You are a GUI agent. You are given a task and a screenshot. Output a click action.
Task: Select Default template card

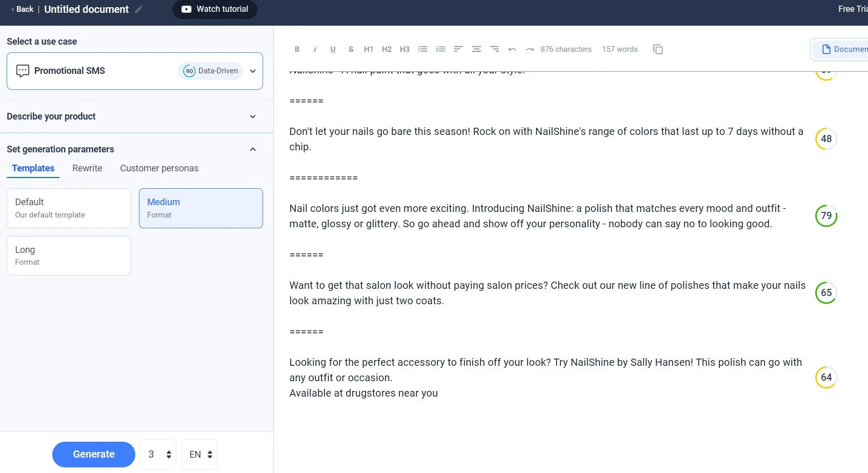69,208
